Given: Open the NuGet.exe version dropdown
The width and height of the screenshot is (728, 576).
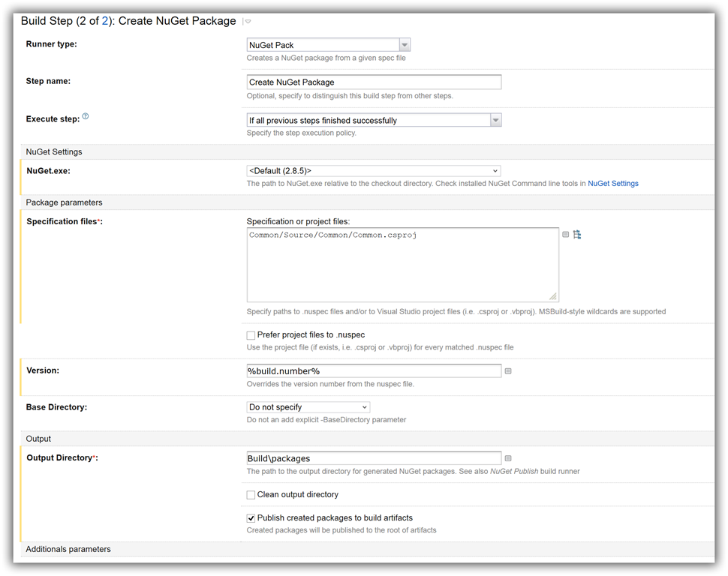Looking at the screenshot, I should 373,171.
